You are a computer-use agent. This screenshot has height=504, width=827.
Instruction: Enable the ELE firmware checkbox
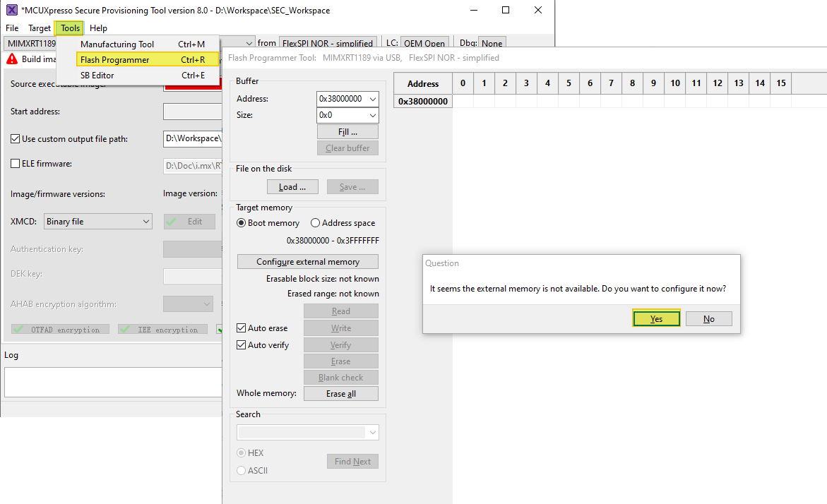(x=16, y=164)
